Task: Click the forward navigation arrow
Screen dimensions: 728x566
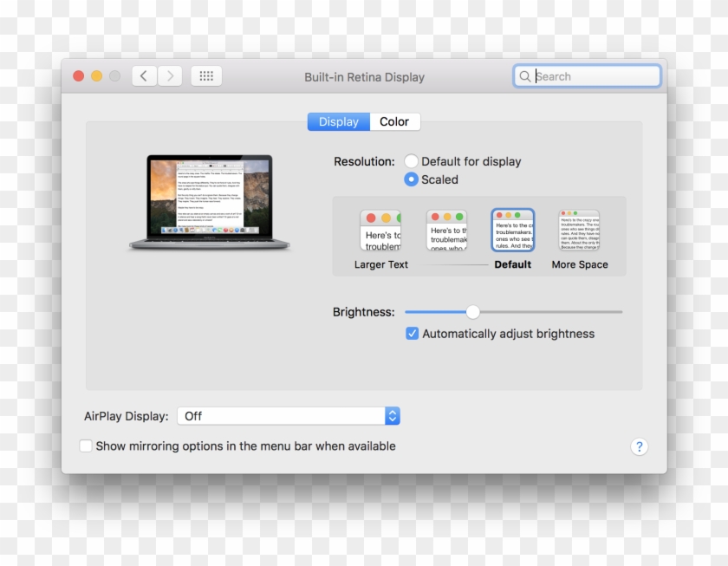Action: (170, 75)
